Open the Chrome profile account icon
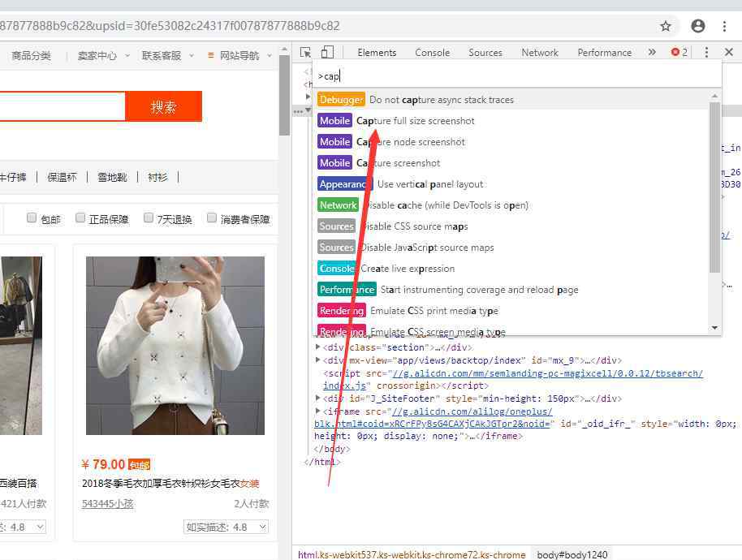 tap(697, 26)
